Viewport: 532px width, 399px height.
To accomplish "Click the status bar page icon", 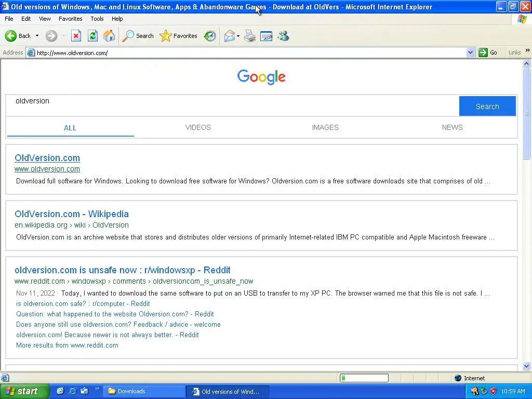I will pos(5,378).
